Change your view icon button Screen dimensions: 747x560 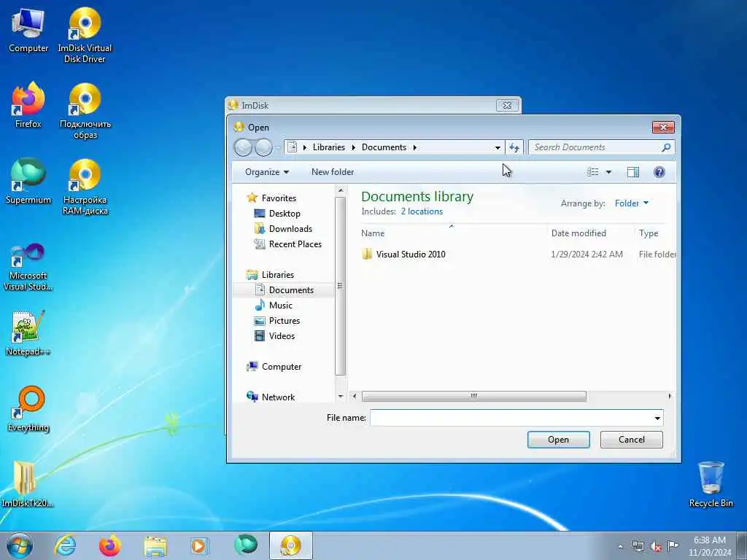[592, 172]
